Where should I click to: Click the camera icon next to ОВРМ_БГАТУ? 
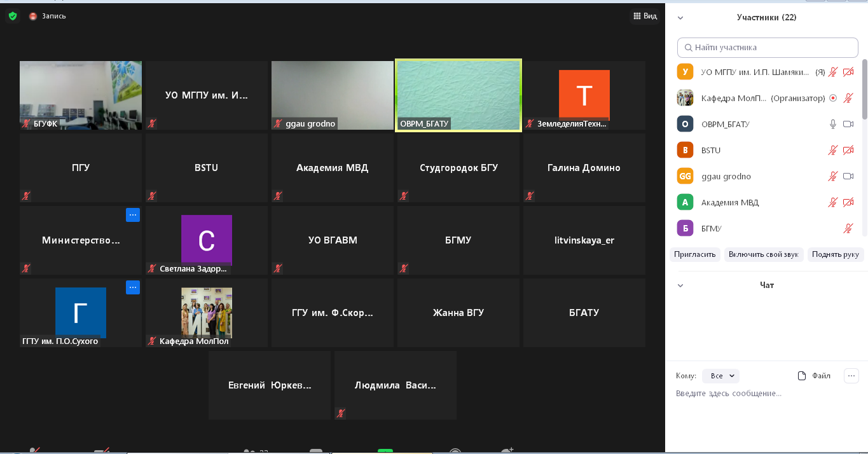point(848,124)
